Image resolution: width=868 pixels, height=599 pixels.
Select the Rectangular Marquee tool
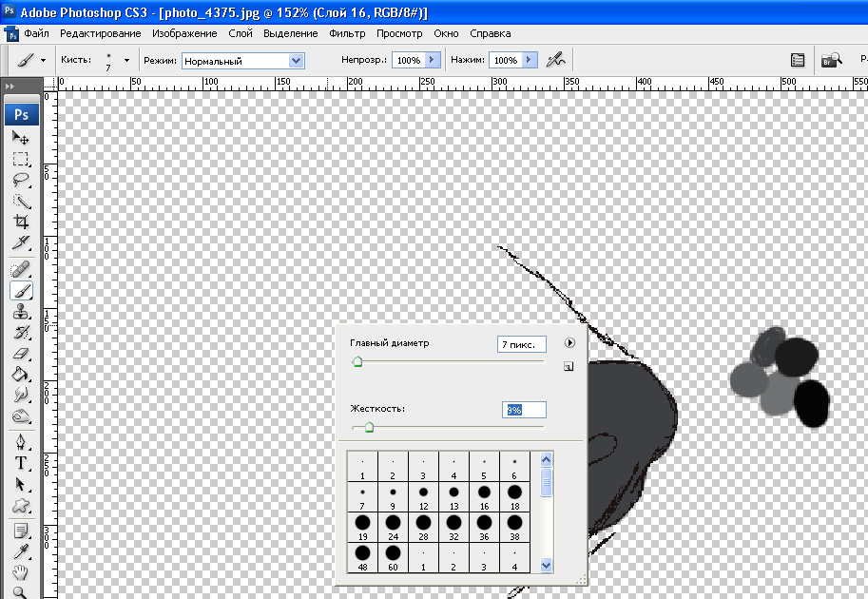21,159
